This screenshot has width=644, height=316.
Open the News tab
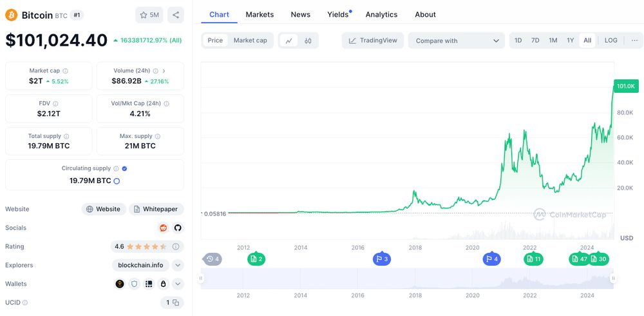[x=301, y=14]
